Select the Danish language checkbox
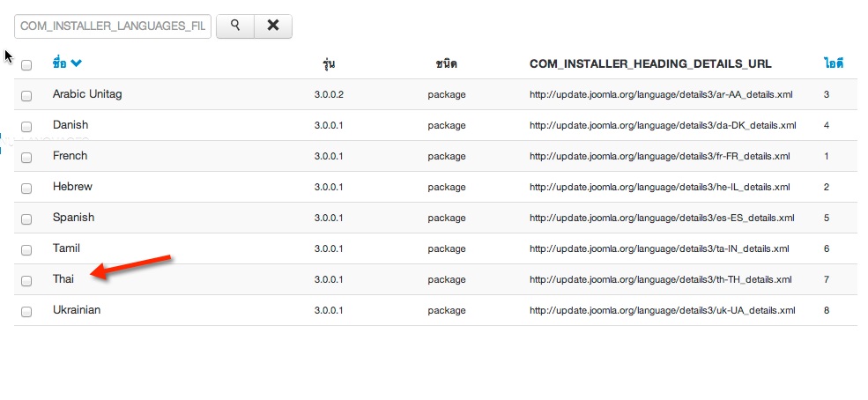Image resolution: width=868 pixels, height=400 pixels. click(26, 127)
